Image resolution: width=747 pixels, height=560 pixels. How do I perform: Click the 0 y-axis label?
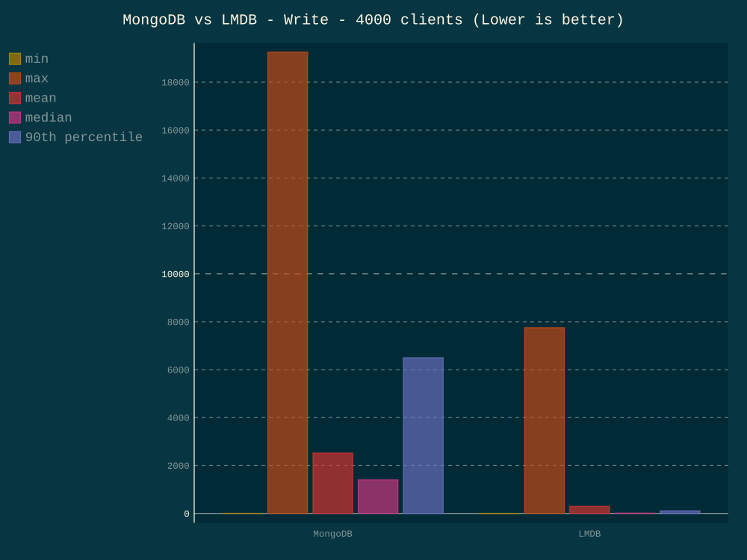pyautogui.click(x=187, y=514)
